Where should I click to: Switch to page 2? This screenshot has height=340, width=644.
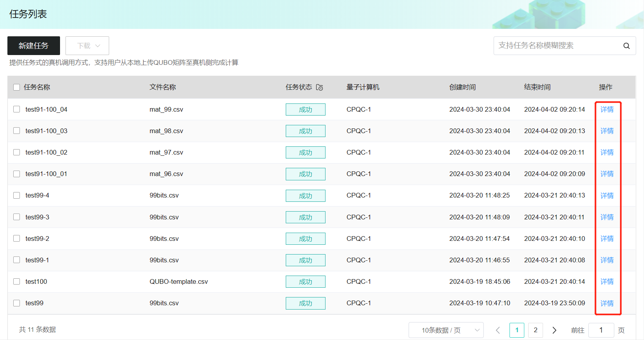(x=535, y=330)
